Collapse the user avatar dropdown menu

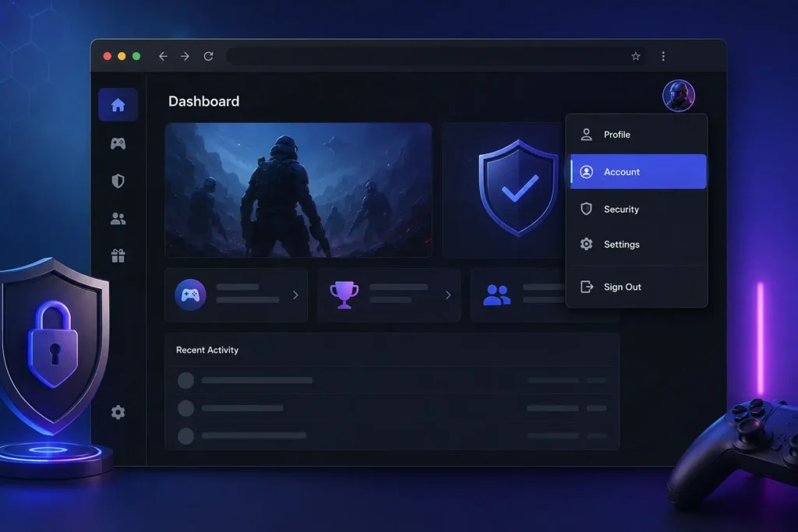tap(679, 96)
